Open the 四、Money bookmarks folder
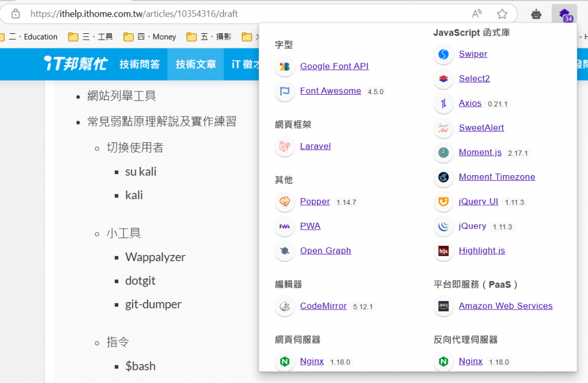The height and width of the screenshot is (383, 588). (x=150, y=37)
